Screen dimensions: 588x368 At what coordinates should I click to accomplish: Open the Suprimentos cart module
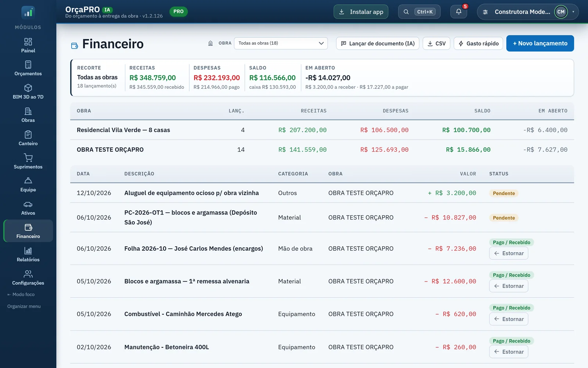28,162
